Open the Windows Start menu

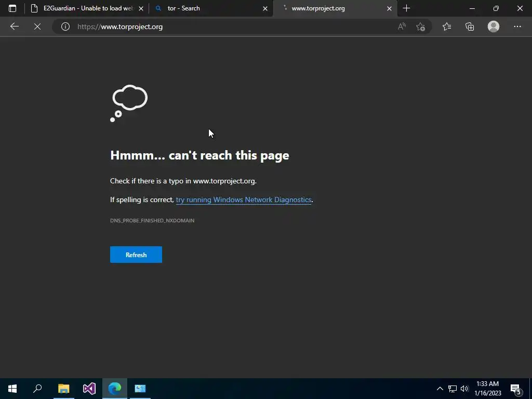[x=12, y=389]
